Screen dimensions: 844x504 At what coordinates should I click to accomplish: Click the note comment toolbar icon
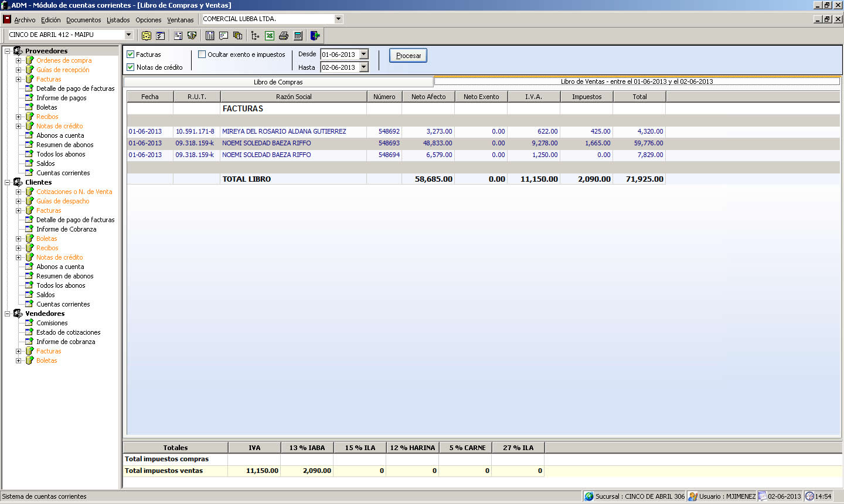click(x=223, y=36)
